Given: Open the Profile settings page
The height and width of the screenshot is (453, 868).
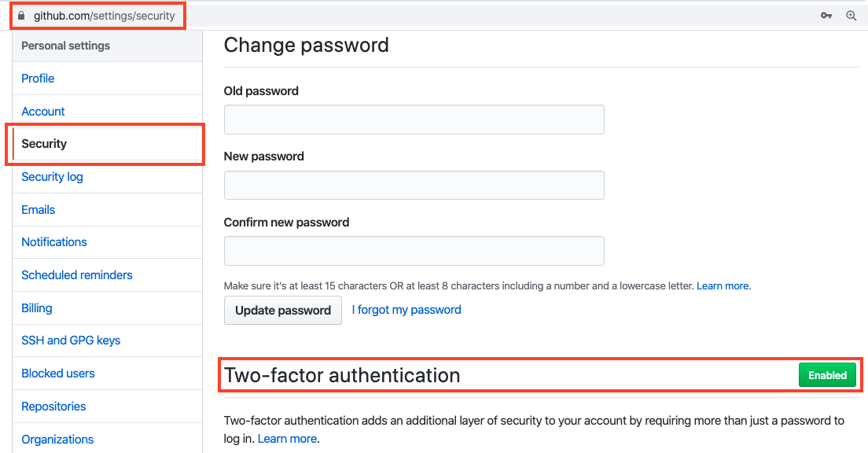Looking at the screenshot, I should point(37,78).
